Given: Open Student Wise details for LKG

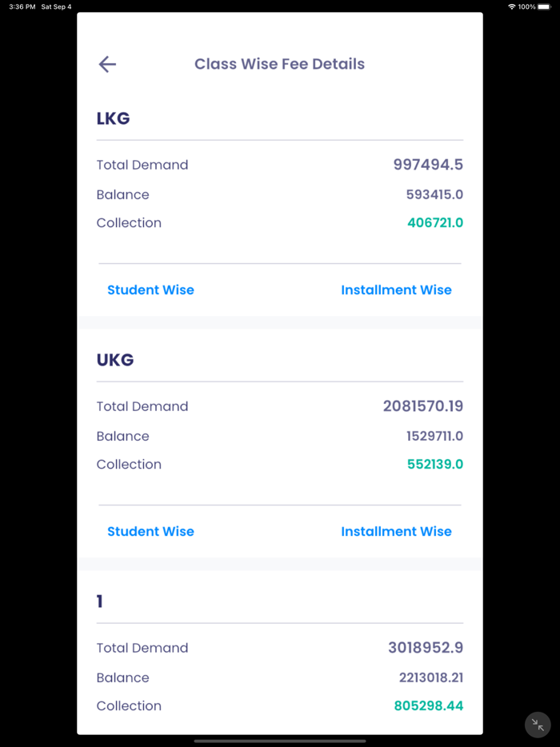Looking at the screenshot, I should (150, 290).
